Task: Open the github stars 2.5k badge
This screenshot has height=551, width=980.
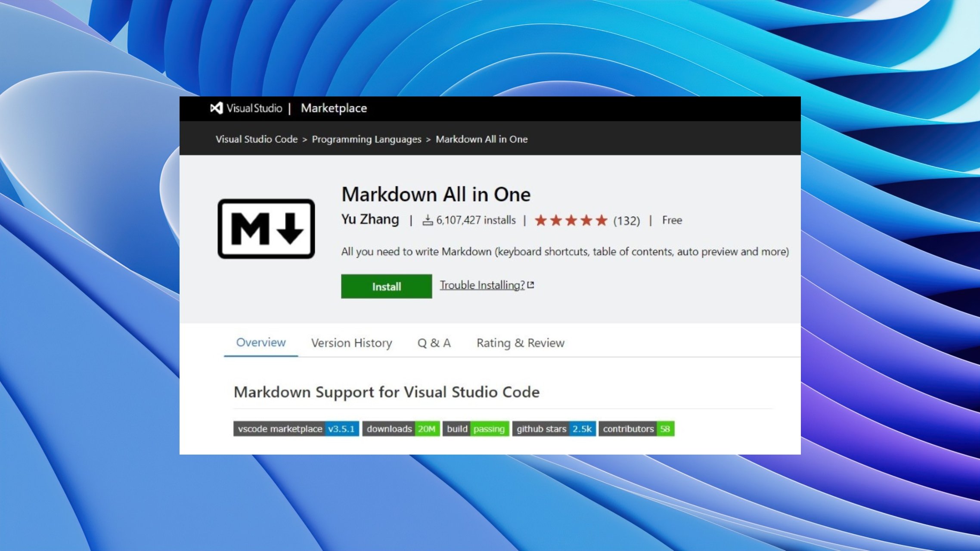Action: 554,429
